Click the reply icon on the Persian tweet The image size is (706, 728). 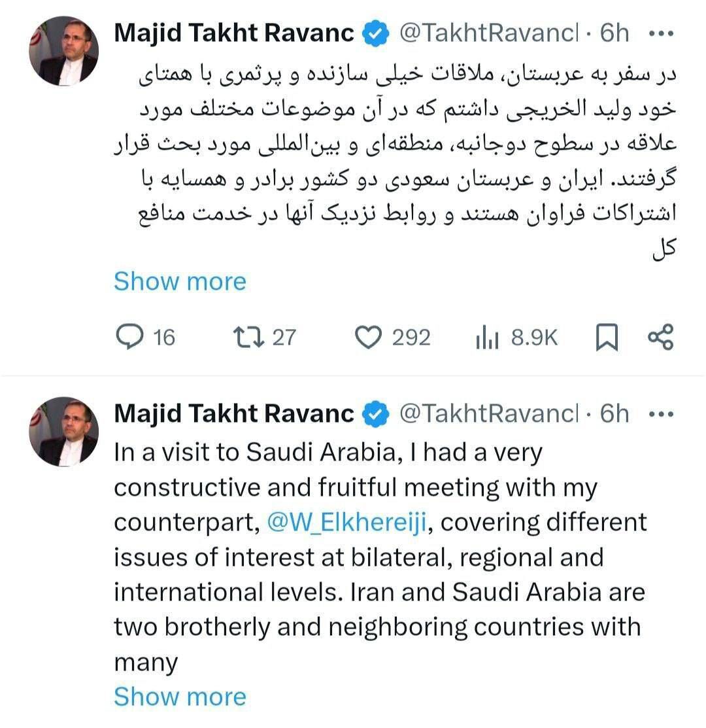click(129, 337)
